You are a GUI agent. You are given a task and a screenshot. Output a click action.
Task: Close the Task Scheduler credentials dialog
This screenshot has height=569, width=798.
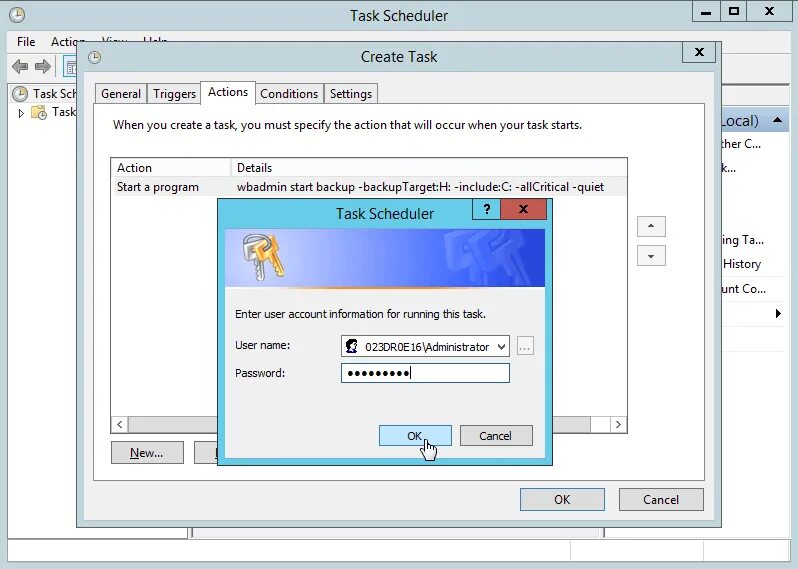523,209
